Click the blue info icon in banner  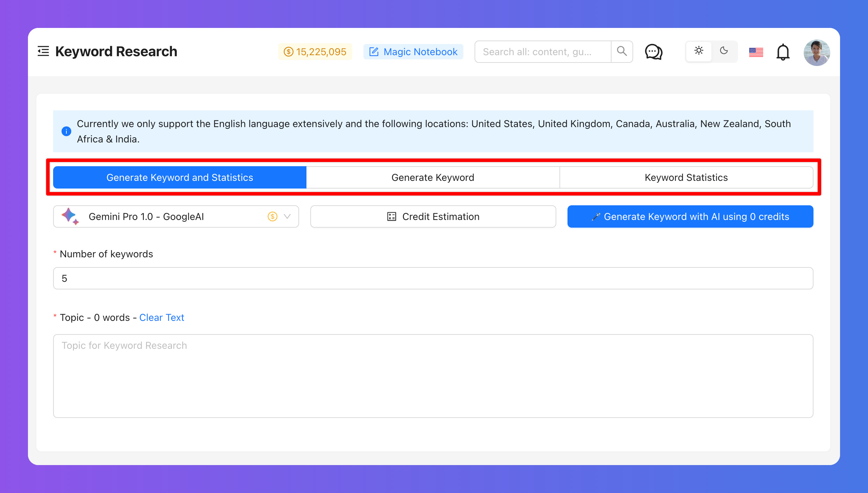coord(66,131)
